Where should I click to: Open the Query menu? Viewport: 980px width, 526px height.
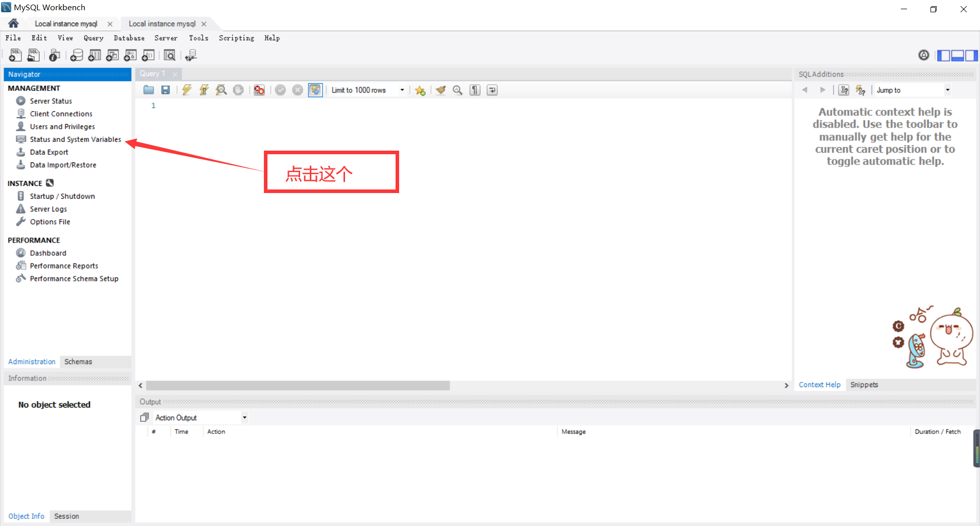coord(93,38)
